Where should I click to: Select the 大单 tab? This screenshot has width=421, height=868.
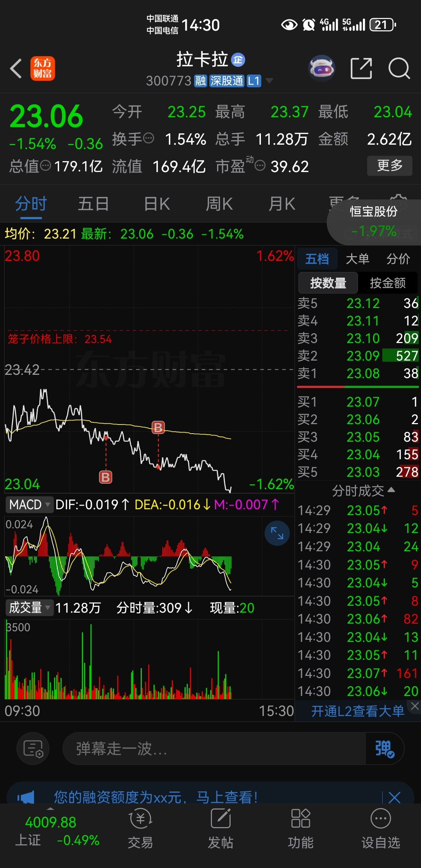(357, 259)
